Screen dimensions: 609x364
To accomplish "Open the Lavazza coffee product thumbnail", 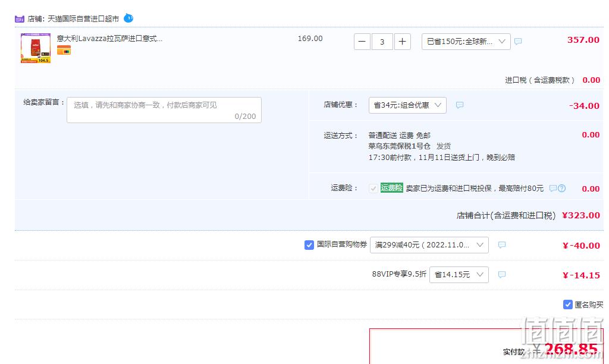I will click(x=35, y=48).
